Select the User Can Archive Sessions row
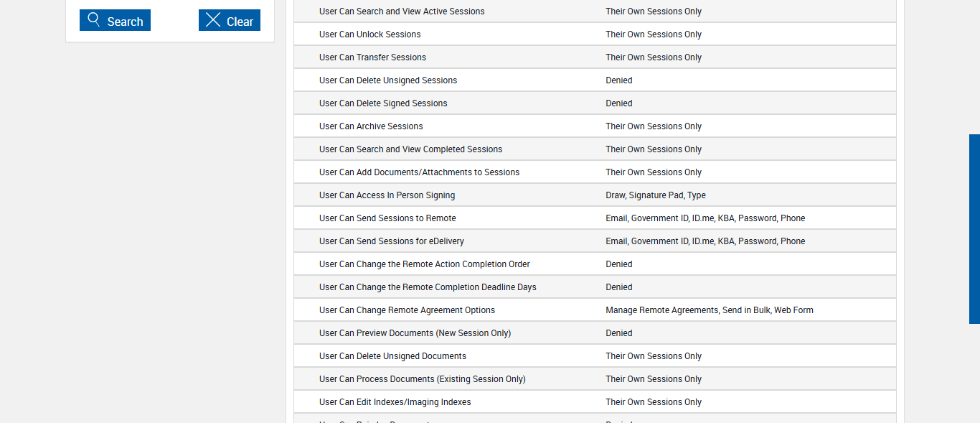 pyautogui.click(x=371, y=126)
